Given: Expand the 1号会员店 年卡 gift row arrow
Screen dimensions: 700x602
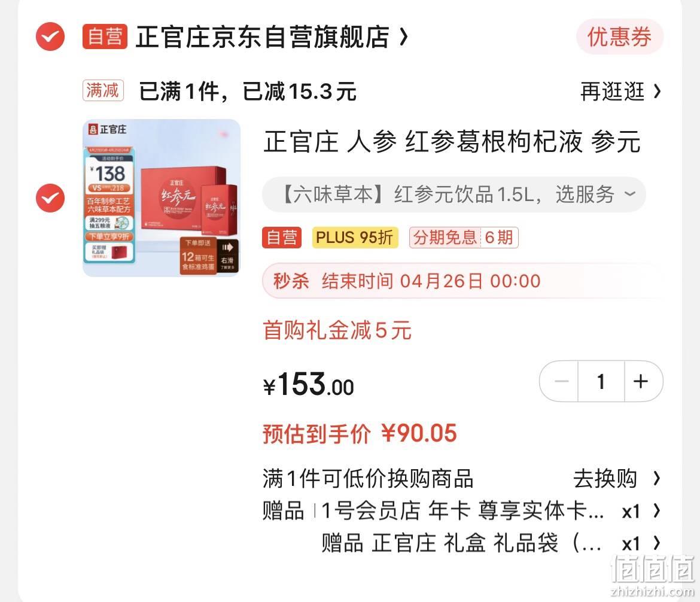Looking at the screenshot, I should [657, 511].
